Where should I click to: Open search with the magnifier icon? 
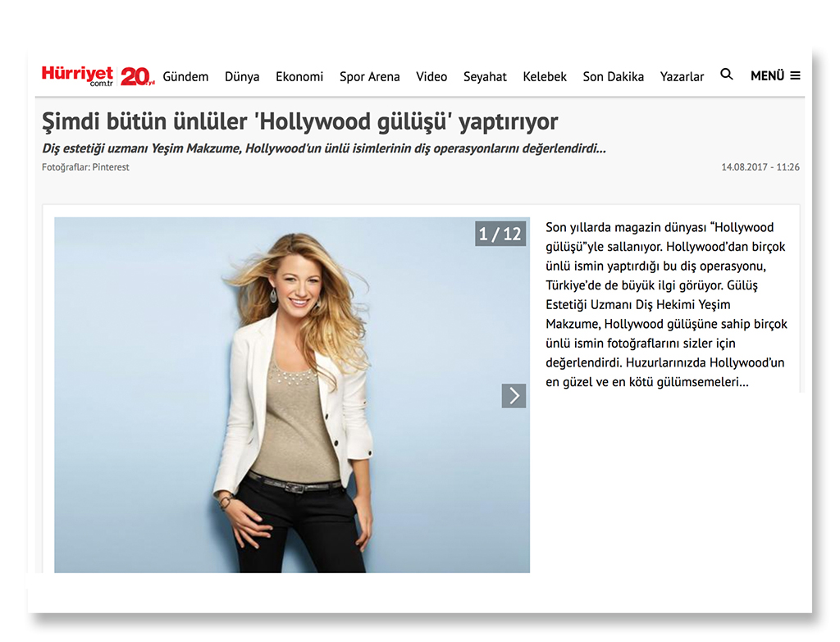(x=726, y=75)
